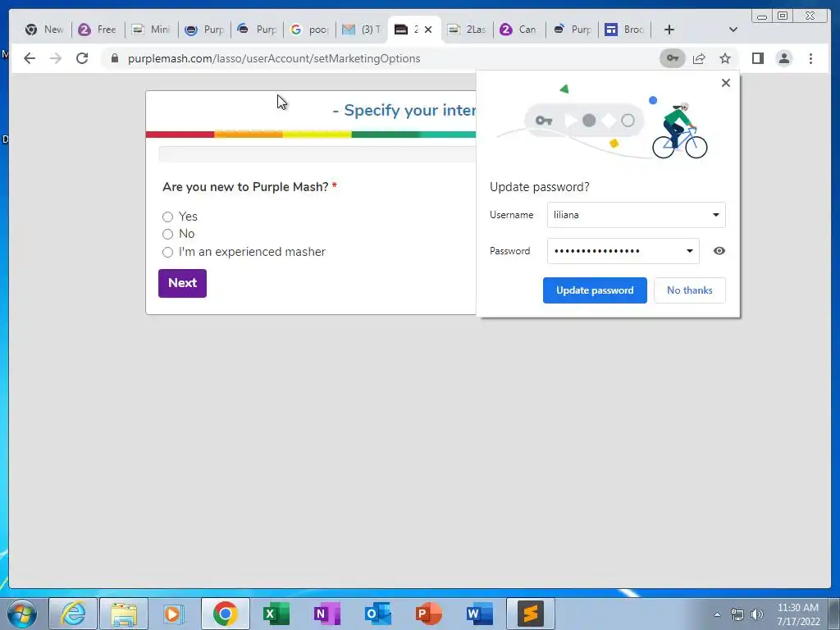This screenshot has height=630, width=840.
Task: Switch to the Mini tab
Action: [152, 30]
